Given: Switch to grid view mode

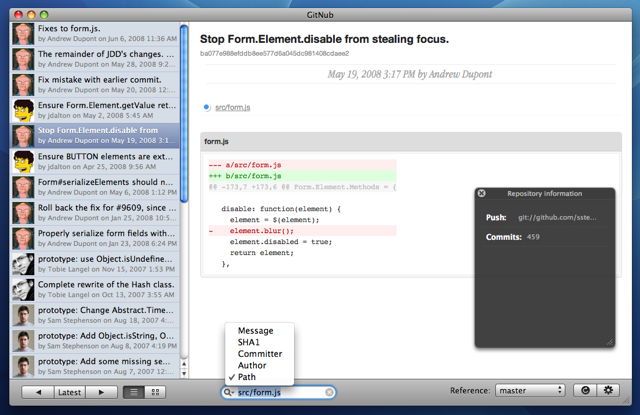Looking at the screenshot, I should (155, 392).
